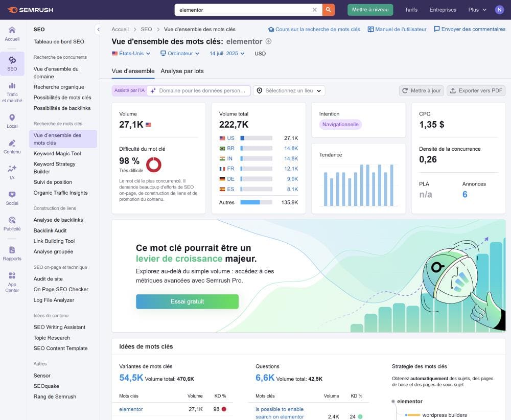Open Vue d'ensemble du domaine
The width and height of the screenshot is (511, 420).
click(56, 73)
